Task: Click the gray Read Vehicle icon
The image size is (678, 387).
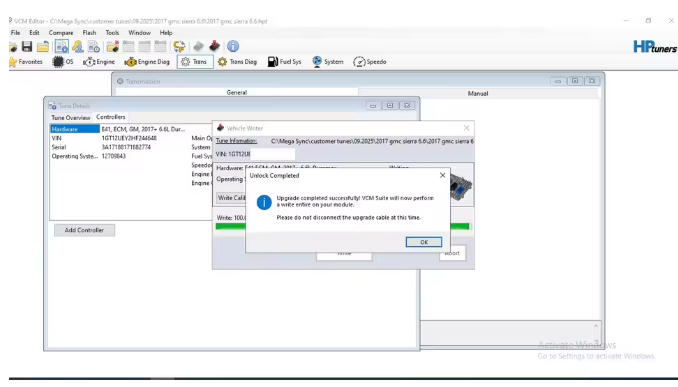Action: (198, 46)
